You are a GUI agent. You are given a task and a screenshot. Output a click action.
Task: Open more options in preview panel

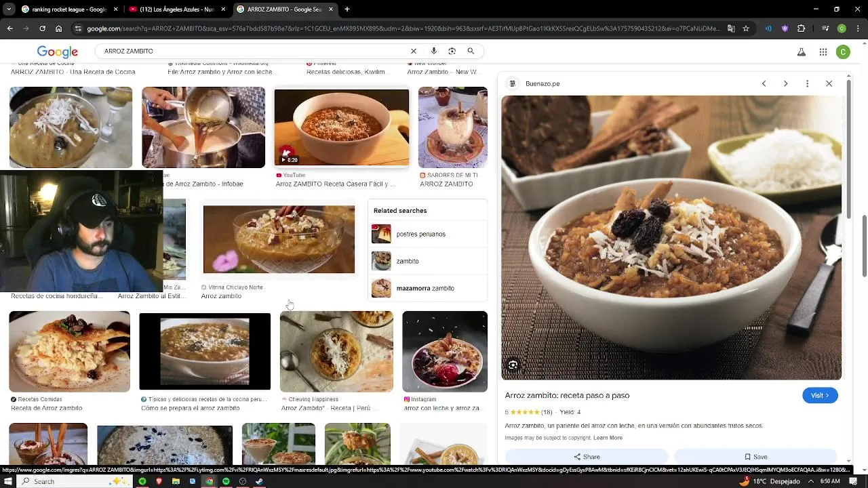[x=807, y=83]
